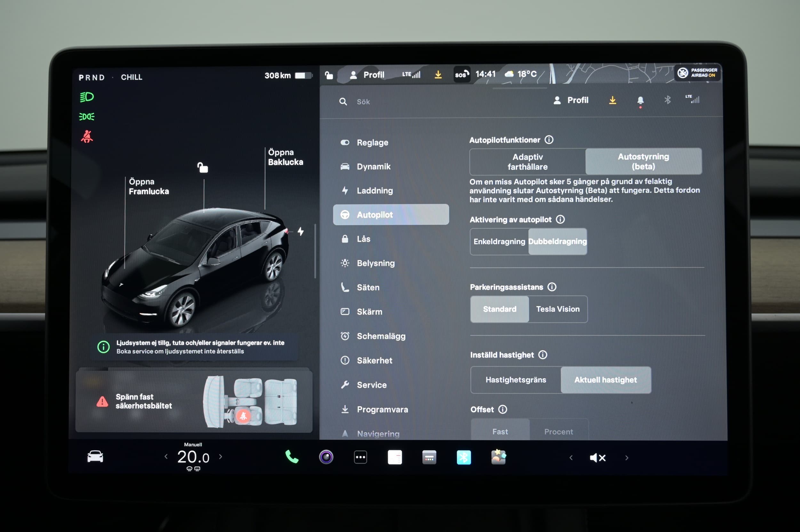The image size is (800, 532).
Task: Open the Programvara settings menu
Action: [391, 409]
